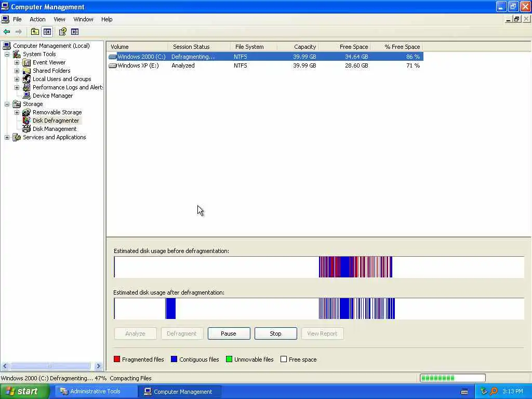Open the Window menu

coord(83,19)
